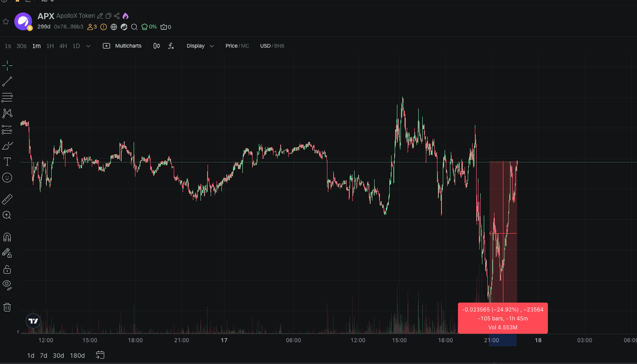The image size is (637, 364).
Task: Search token with magnifier icon
Action: [x=134, y=27]
